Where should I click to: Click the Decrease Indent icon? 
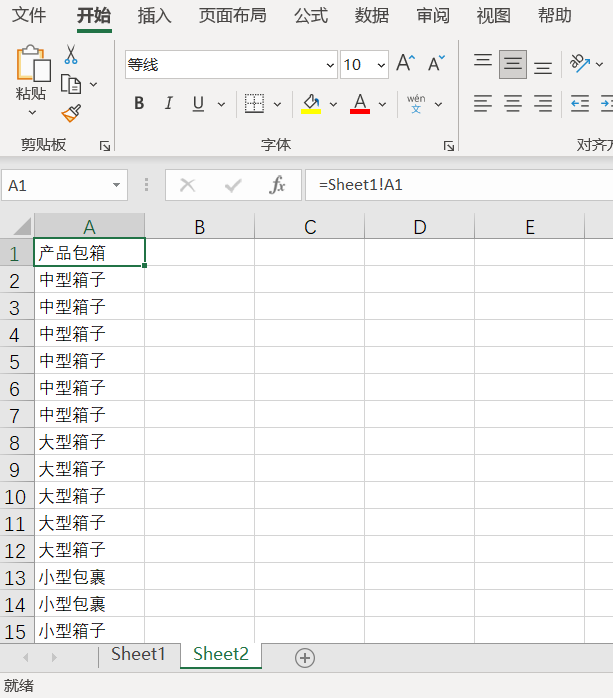point(580,103)
